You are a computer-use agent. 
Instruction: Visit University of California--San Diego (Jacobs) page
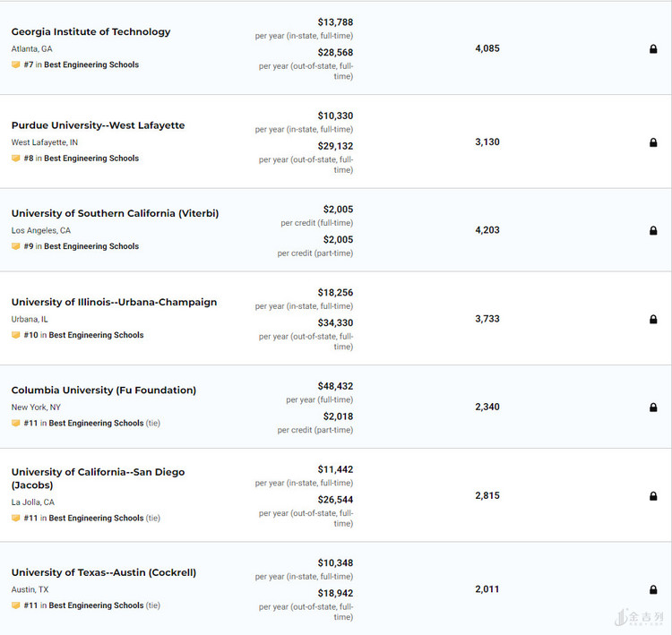98,473
